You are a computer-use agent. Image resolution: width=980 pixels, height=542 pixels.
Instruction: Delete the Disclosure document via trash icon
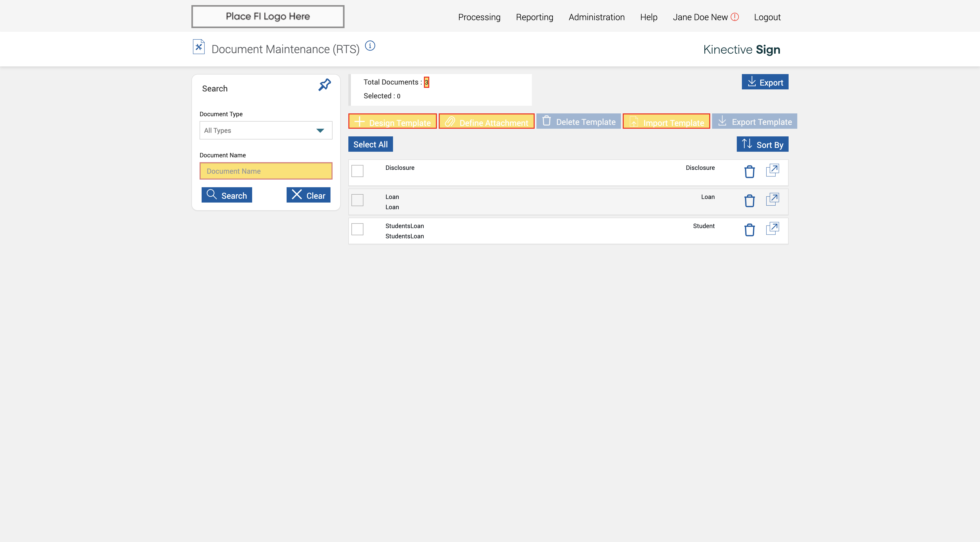coord(749,172)
